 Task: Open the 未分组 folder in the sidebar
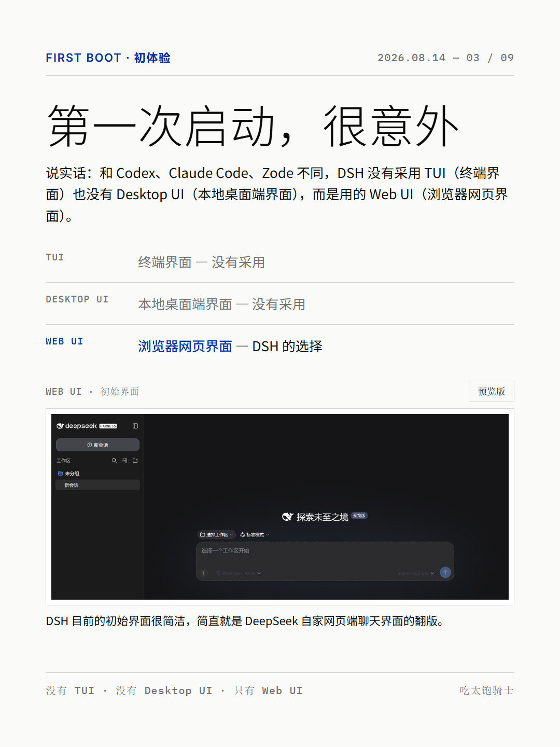pyautogui.click(x=69, y=474)
